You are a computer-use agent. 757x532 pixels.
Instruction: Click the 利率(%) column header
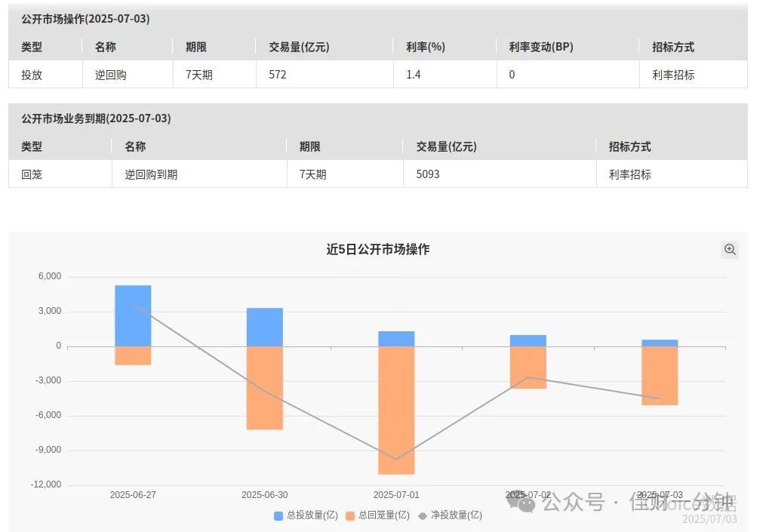(426, 47)
